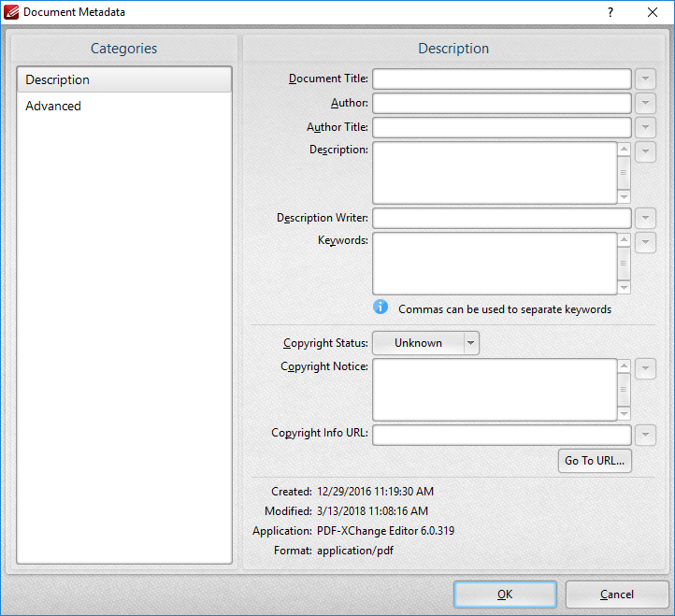Select the Advanced category
Viewport: 675px width, 616px height.
tap(124, 106)
